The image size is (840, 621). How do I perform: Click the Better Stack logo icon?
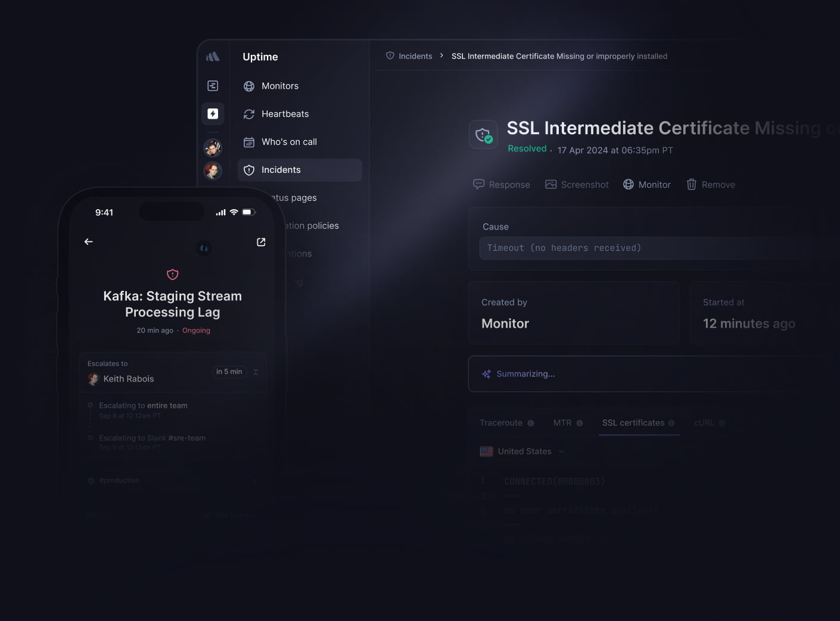coord(213,57)
